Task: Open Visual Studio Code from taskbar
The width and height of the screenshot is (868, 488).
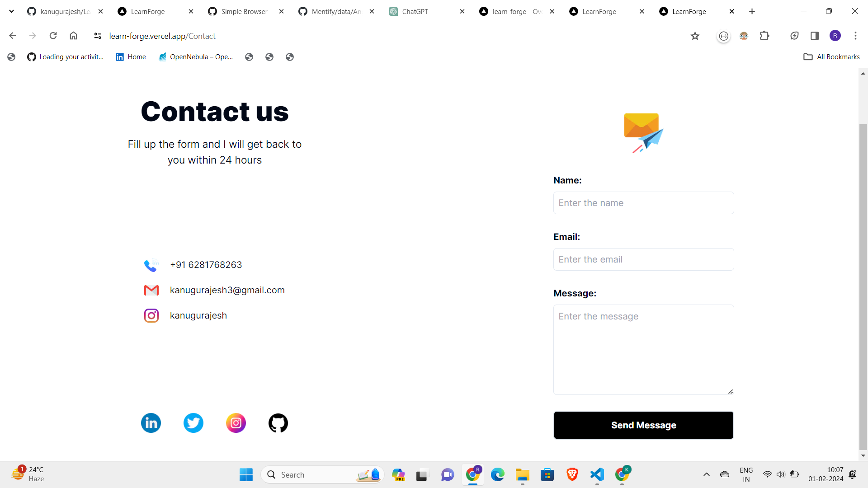Action: tap(597, 474)
